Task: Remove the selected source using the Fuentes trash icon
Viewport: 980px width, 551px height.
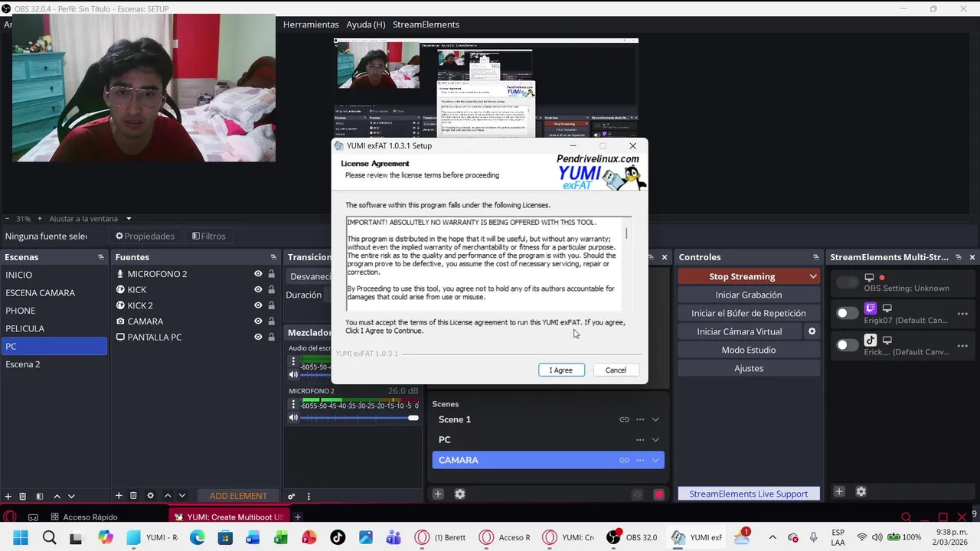Action: tap(133, 496)
